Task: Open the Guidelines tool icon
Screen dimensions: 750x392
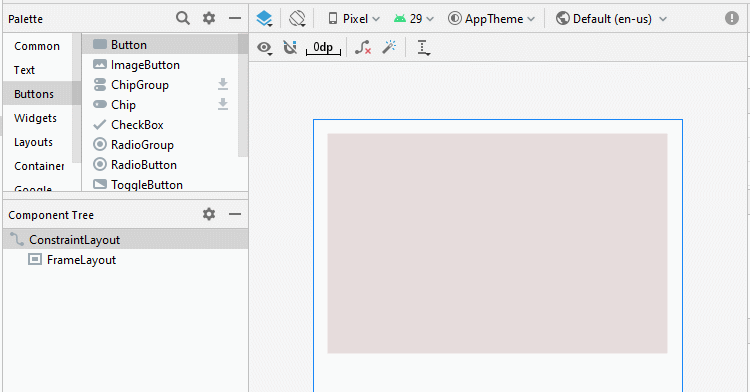Action: [423, 47]
